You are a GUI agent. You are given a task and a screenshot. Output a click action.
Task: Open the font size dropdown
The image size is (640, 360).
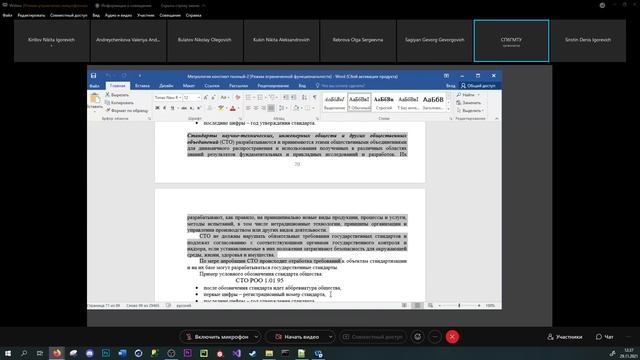pos(199,98)
